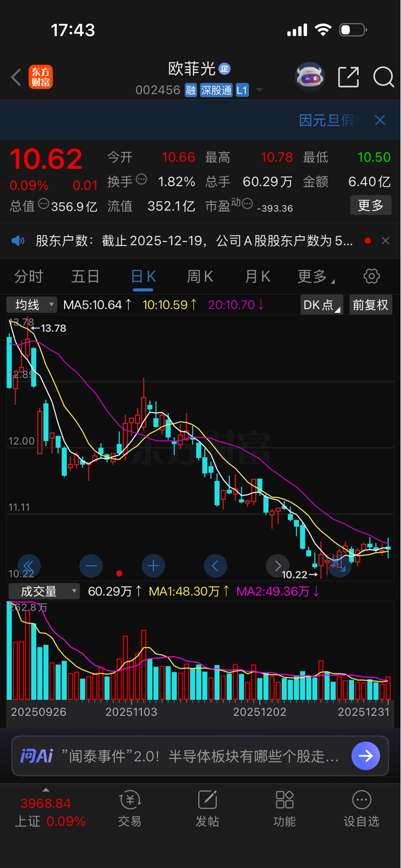Switch to the 周K tab
The image size is (401, 868).
200,276
